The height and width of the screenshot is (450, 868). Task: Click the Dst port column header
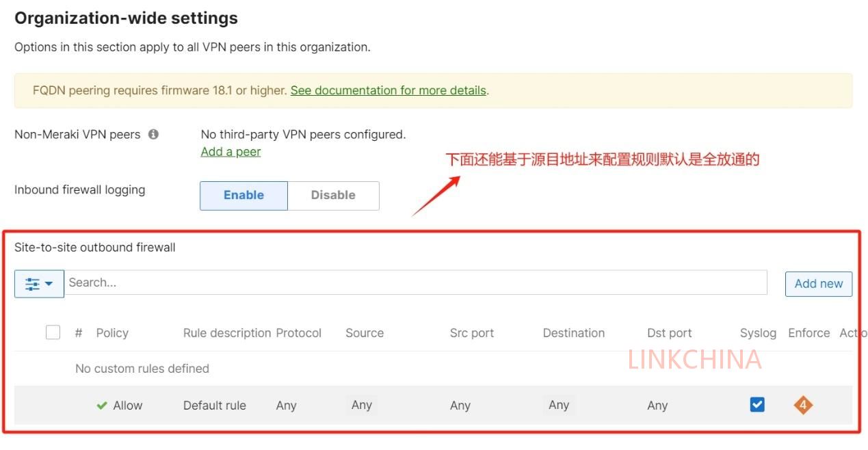(670, 333)
